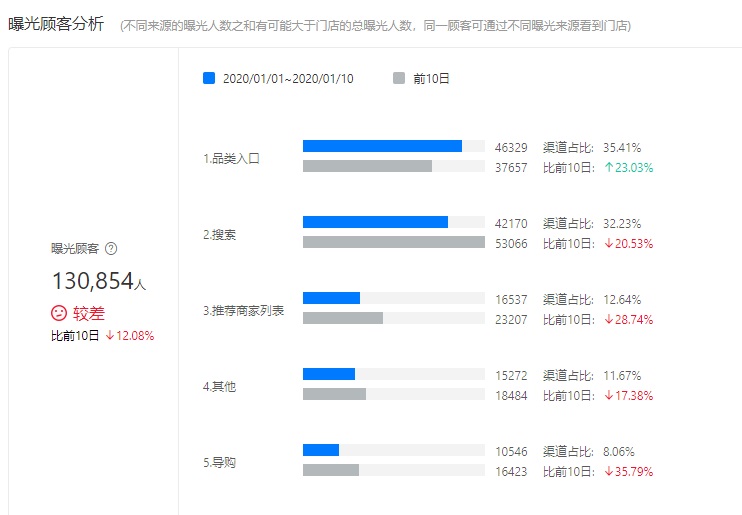Click the red down arrow beside 35.79%
Viewport: 742px width, 515px height.
point(608,472)
